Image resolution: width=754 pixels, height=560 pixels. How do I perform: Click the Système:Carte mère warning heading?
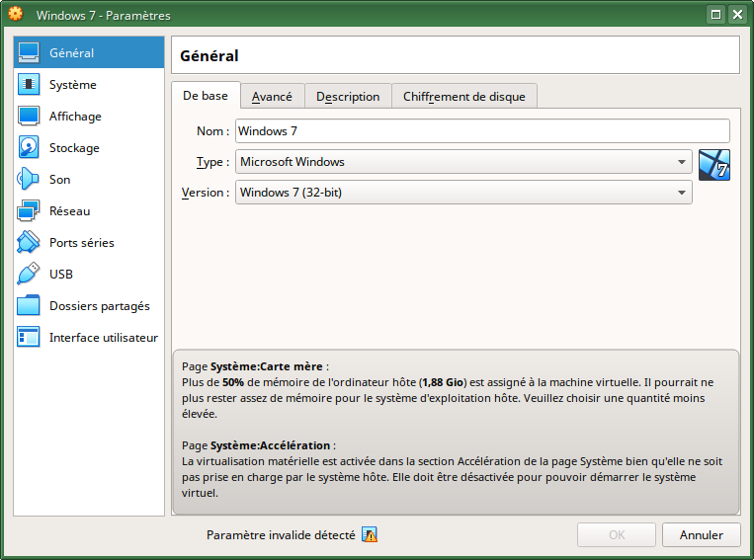coord(267,366)
